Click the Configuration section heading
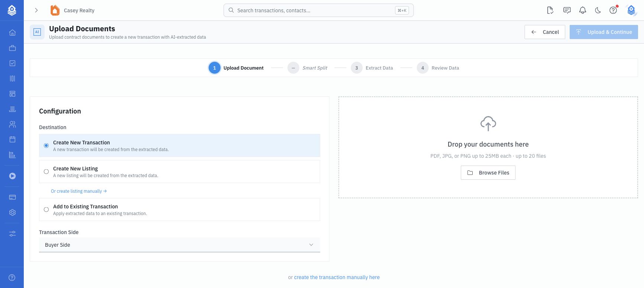This screenshot has width=644, height=288. (x=60, y=111)
